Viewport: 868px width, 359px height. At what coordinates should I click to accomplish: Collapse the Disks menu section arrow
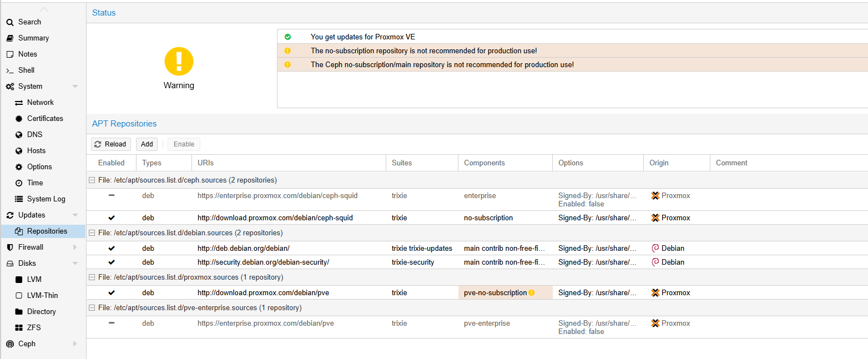point(75,264)
